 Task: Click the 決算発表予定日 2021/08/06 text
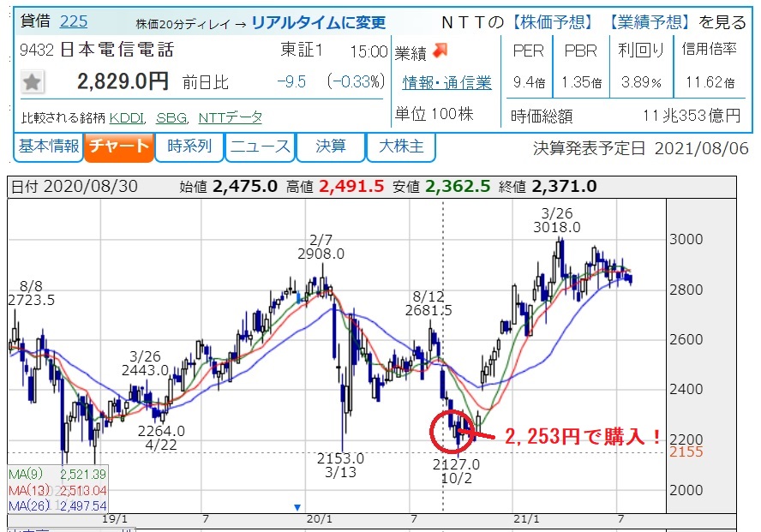tap(641, 148)
